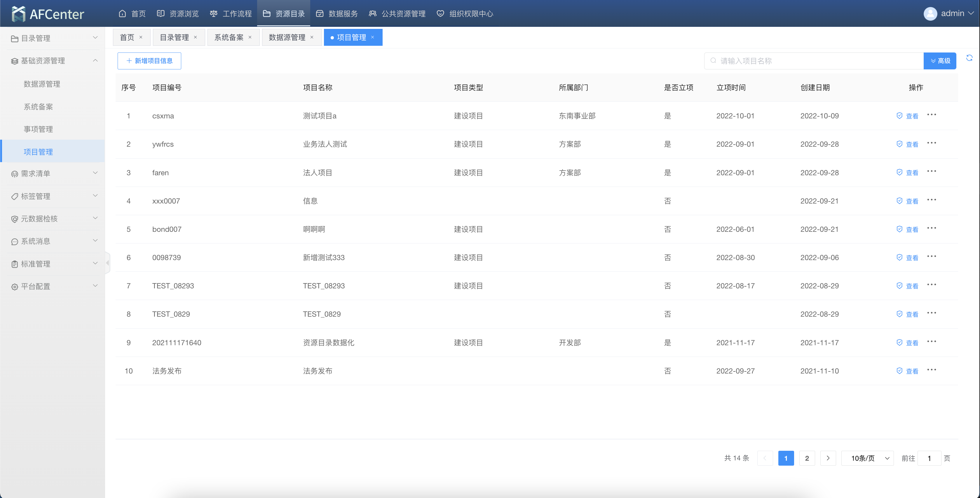This screenshot has width=980, height=498.
Task: Select 项目管理 in sidebar
Action: [x=53, y=152]
